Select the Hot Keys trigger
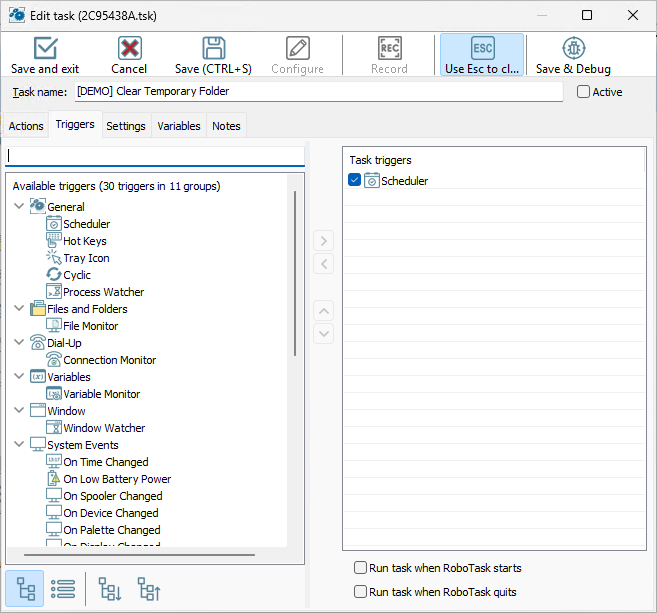 pyautogui.click(x=85, y=241)
